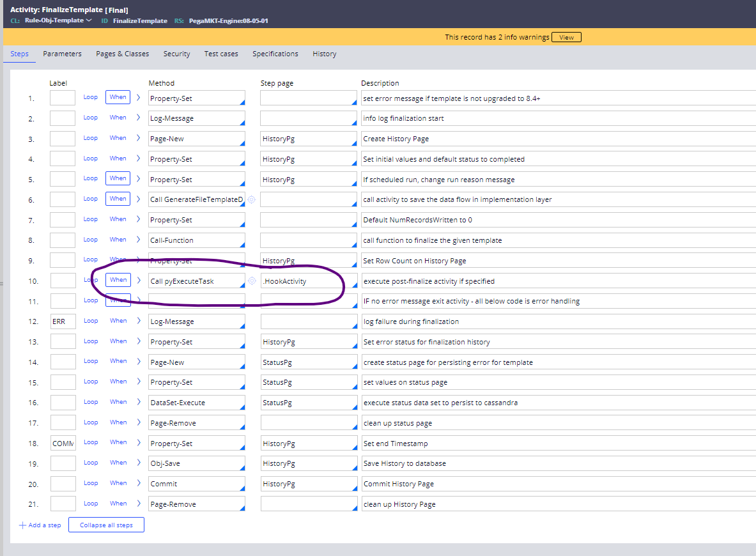
Task: Expand the Call pyExecuteTask step chevron
Action: pos(138,281)
